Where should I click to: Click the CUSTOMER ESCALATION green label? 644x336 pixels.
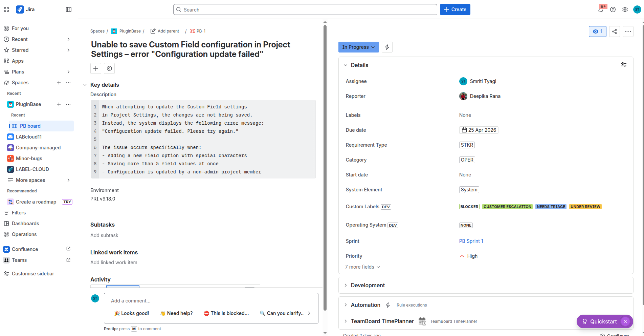[507, 207]
